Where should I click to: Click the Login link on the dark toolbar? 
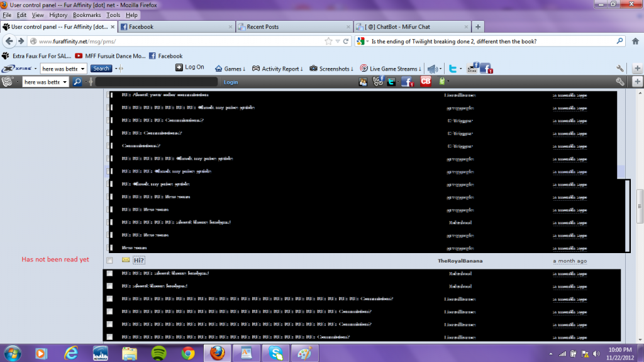230,82
